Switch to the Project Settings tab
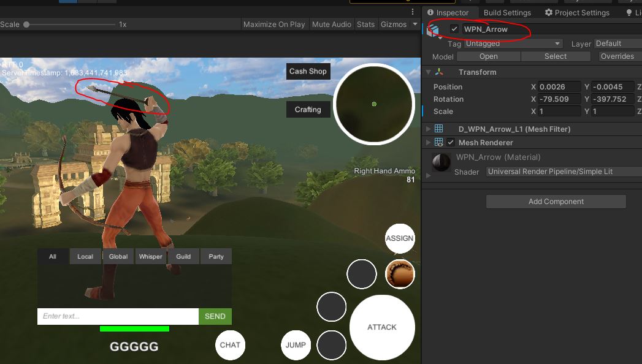This screenshot has width=642, height=364. point(577,13)
